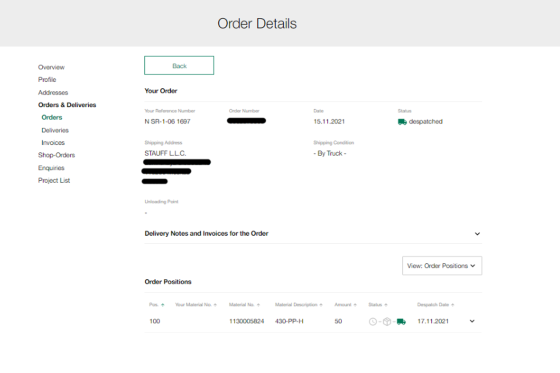Go to Shop-Orders
560x373 pixels.
(x=56, y=155)
